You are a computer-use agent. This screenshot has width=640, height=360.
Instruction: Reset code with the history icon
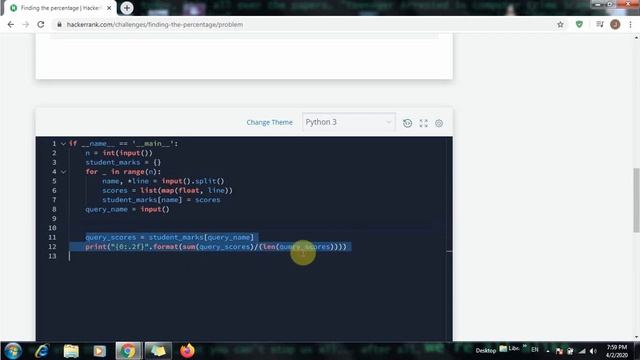pos(407,123)
